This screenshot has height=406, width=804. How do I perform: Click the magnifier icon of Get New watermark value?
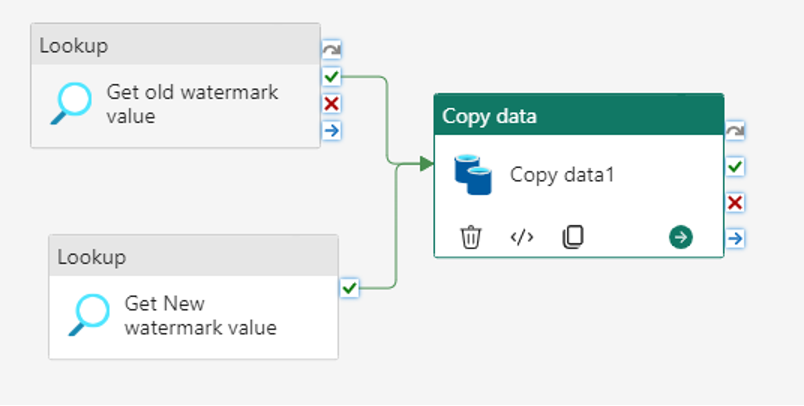pyautogui.click(x=89, y=315)
